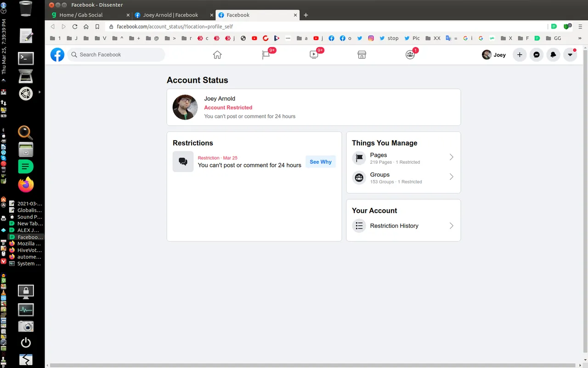Expand the Pages row chevron

(451, 157)
